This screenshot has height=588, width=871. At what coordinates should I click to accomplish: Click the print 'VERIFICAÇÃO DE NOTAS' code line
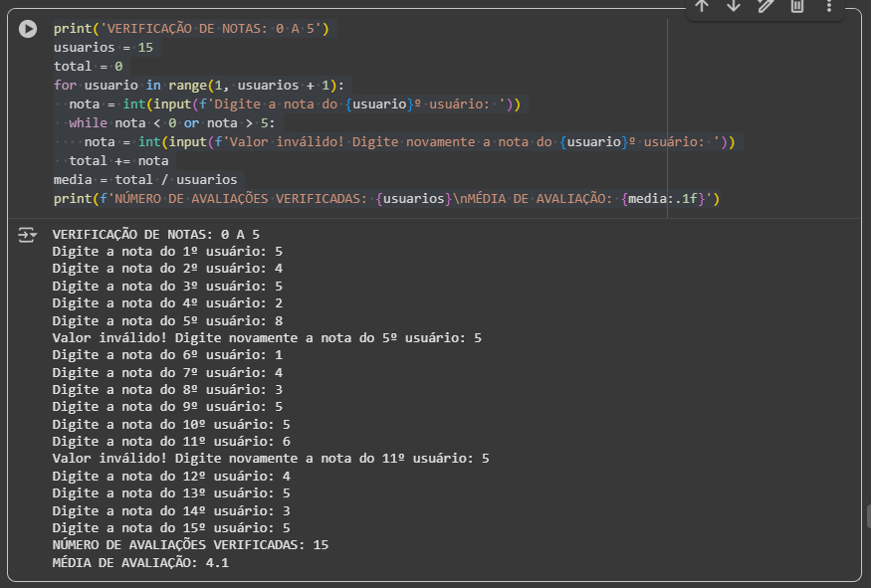(191, 28)
